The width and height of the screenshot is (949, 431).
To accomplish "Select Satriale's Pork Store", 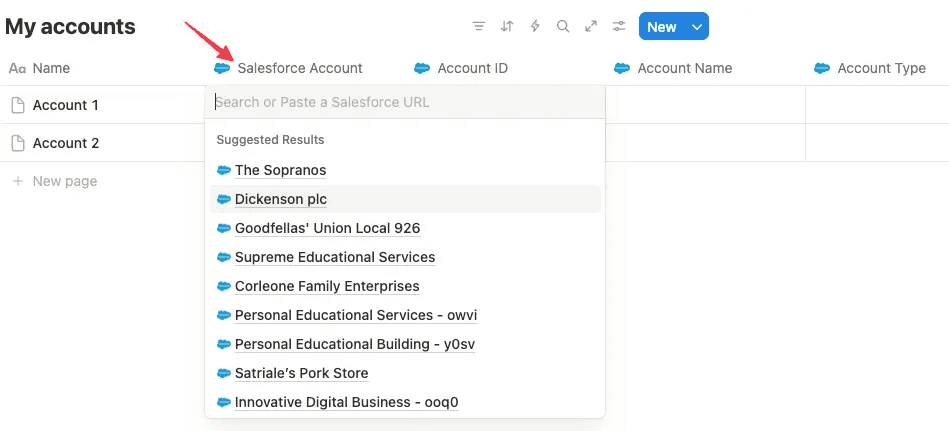I will (x=405, y=373).
